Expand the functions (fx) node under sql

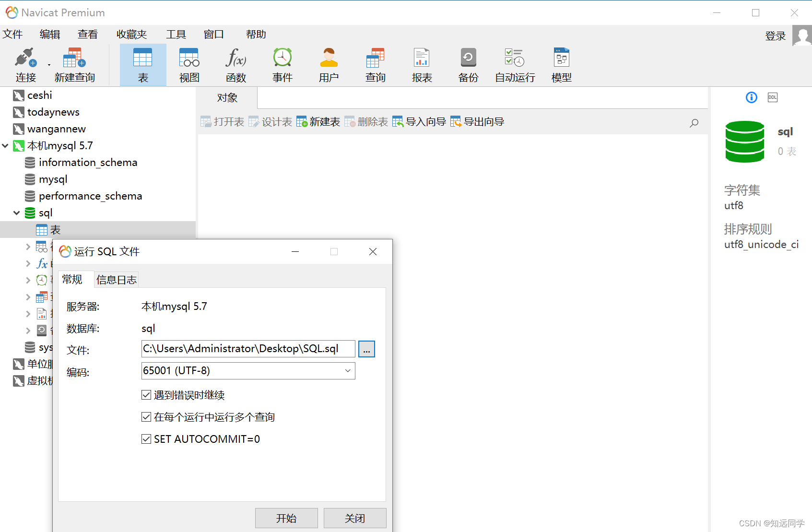[28, 263]
